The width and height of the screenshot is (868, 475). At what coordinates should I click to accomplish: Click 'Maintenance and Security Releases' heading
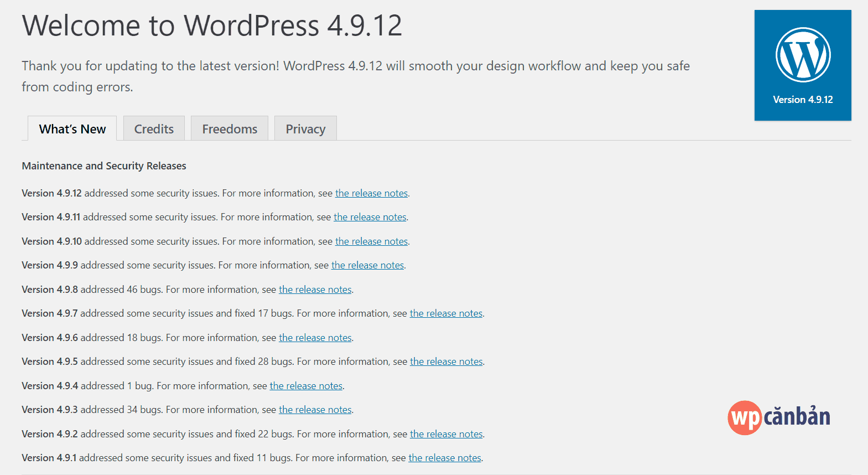[104, 166]
